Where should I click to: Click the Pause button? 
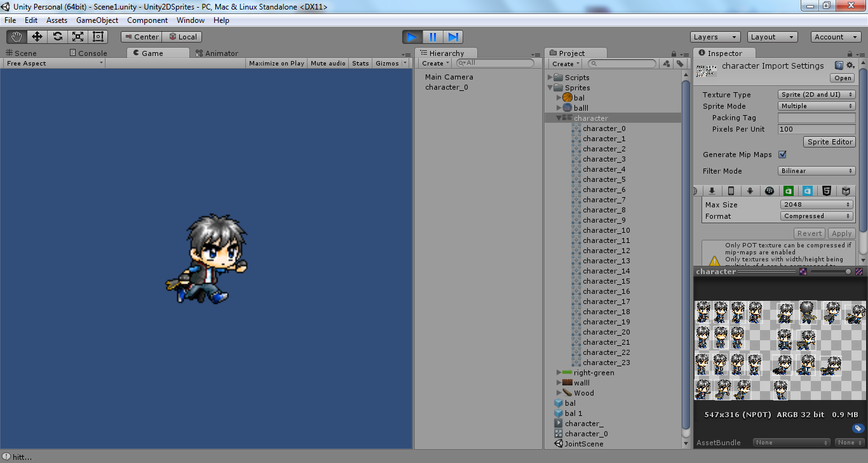433,37
